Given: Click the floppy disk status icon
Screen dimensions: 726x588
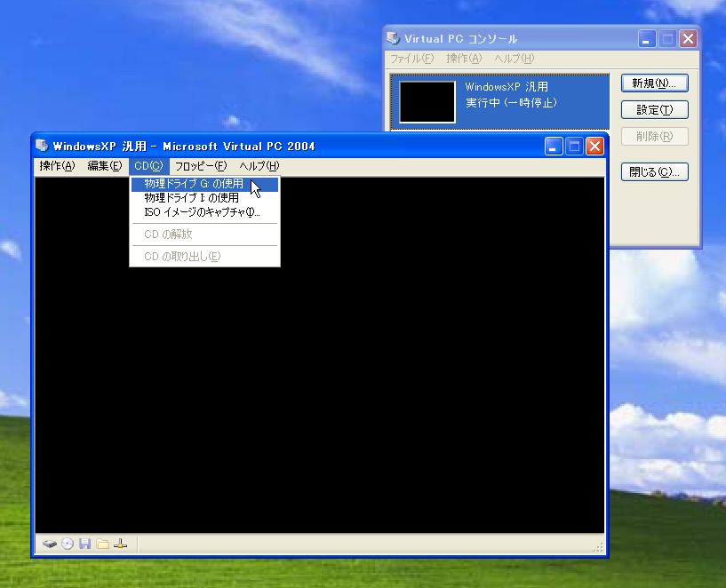Looking at the screenshot, I should point(84,544).
